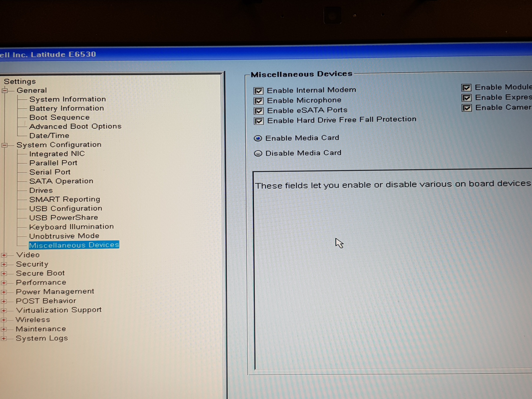
Task: Expand the Secure Boot section
Action: click(x=4, y=274)
